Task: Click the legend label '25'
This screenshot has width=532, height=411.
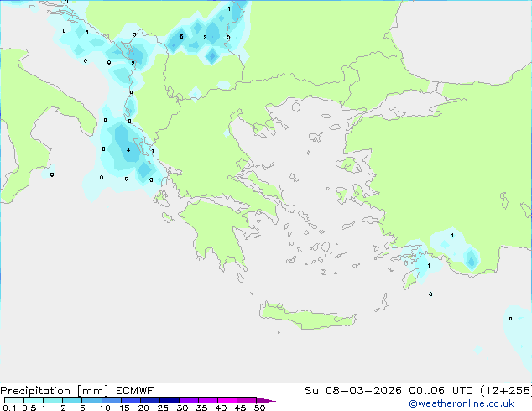Action: (163, 408)
